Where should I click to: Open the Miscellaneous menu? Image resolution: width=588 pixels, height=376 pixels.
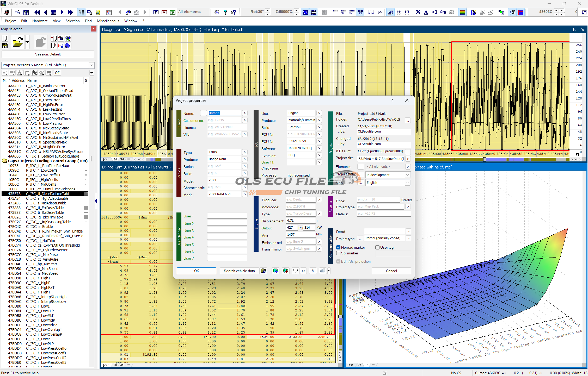click(108, 21)
